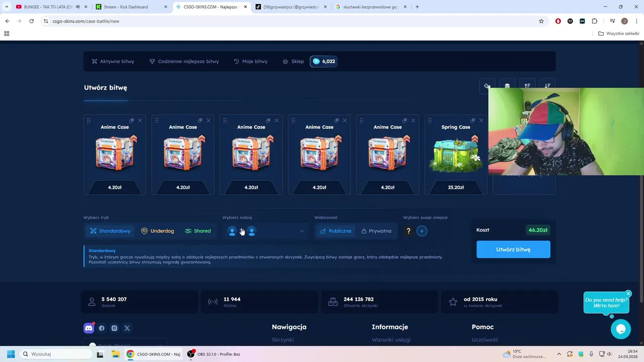The image size is (644, 362).
Task: Open Wszystkie zakładki bookmarks folder
Action: (x=618, y=34)
